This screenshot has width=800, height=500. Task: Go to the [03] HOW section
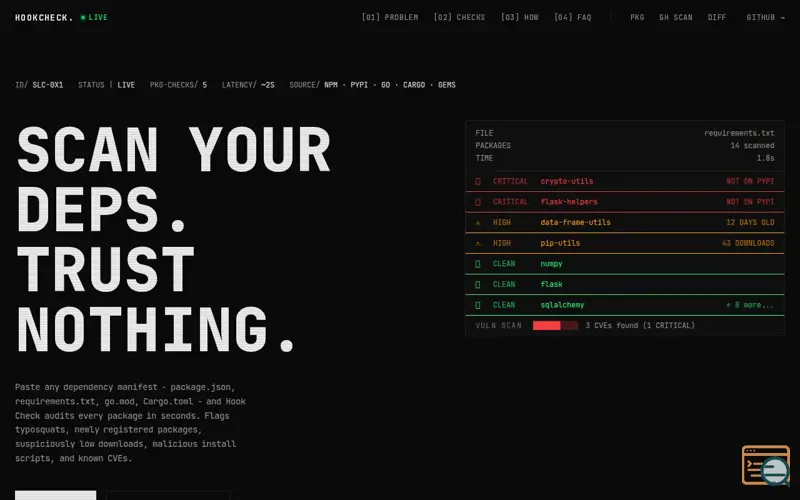(519, 17)
